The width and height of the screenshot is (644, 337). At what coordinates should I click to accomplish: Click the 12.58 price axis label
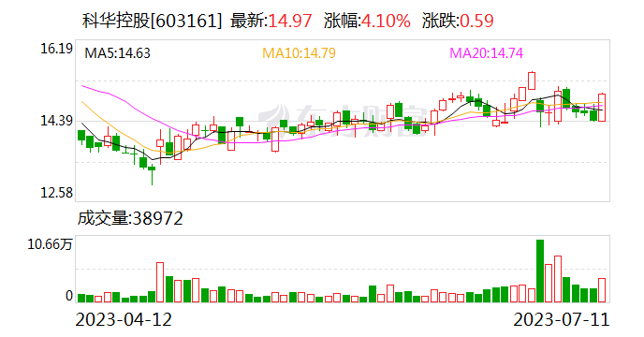coord(56,193)
